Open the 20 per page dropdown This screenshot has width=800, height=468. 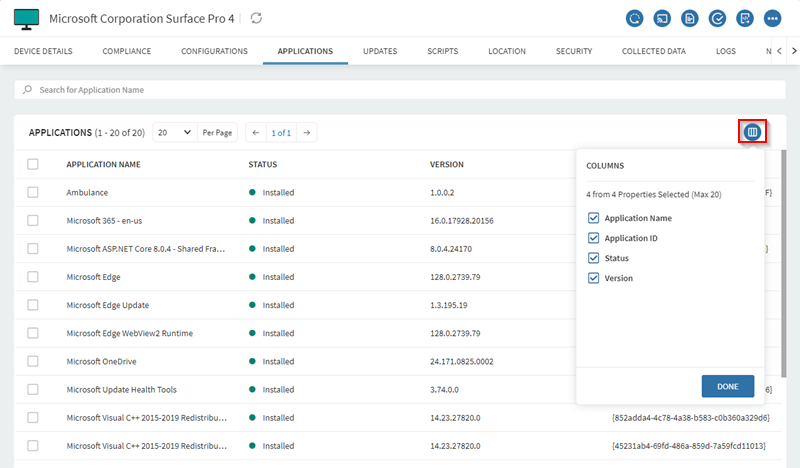(x=174, y=132)
